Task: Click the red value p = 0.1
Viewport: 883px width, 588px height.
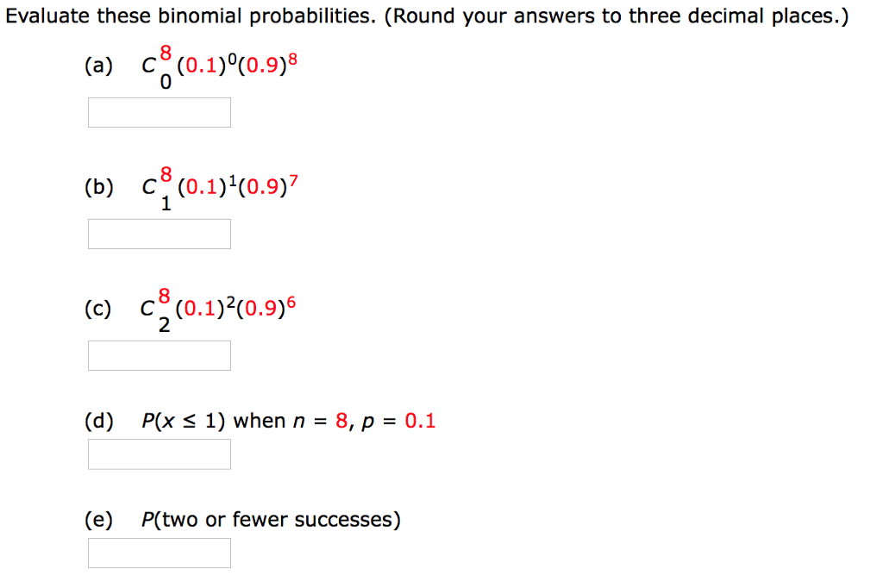Action: click(419, 420)
